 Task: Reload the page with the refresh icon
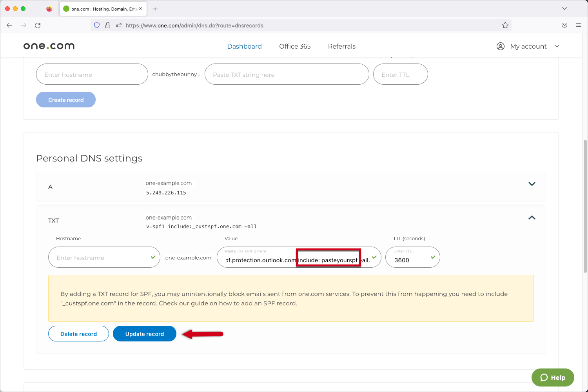click(x=38, y=25)
